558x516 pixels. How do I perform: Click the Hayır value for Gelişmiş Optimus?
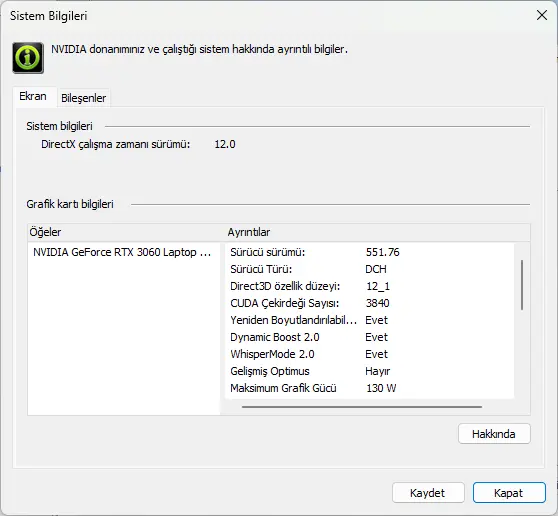[x=378, y=371]
